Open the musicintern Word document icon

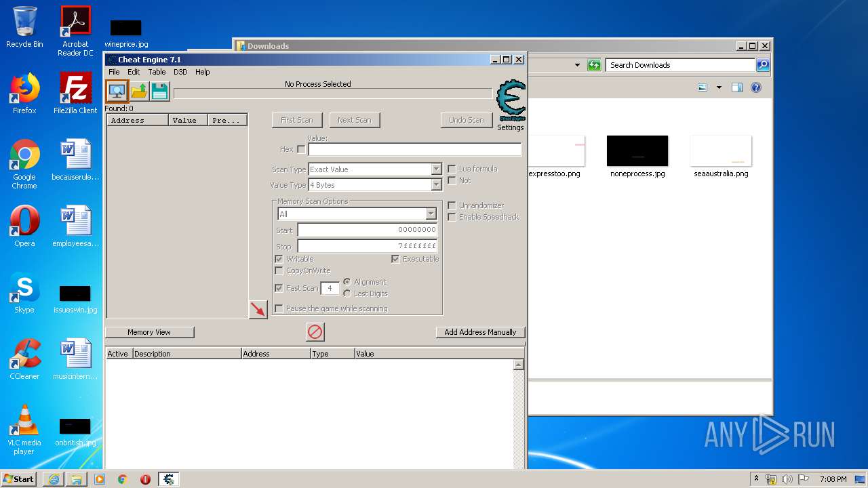[x=75, y=359]
